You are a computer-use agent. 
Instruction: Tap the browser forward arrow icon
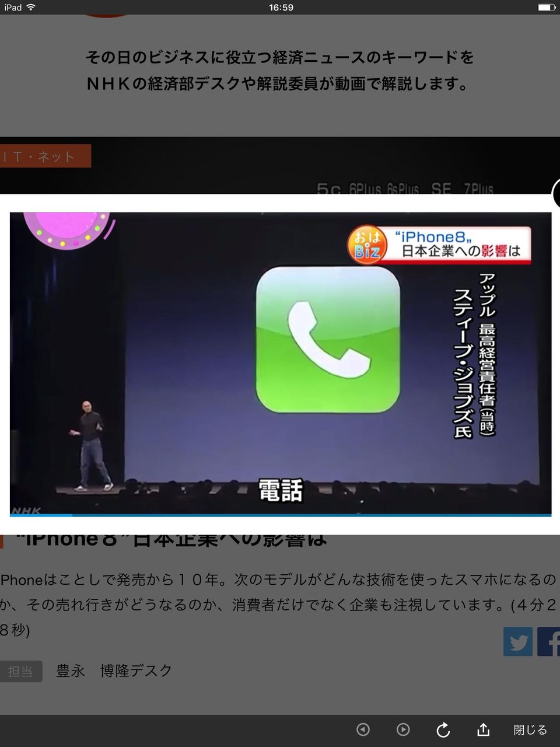[x=403, y=729]
